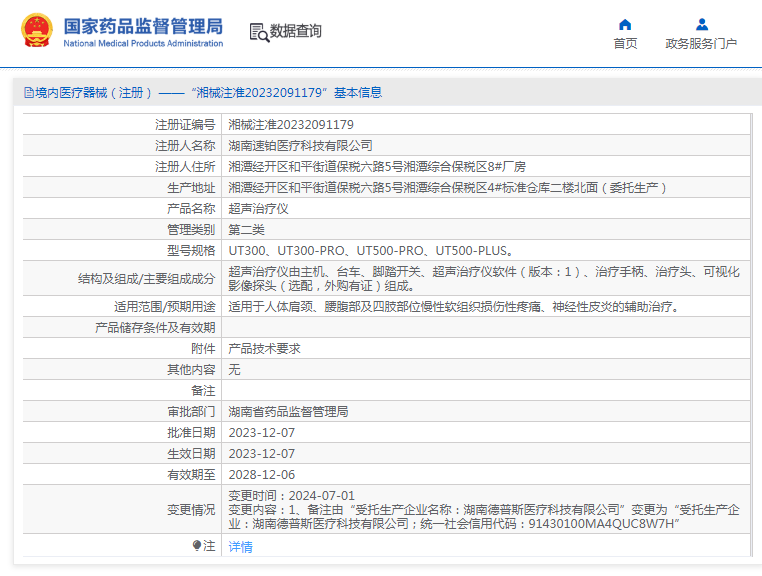Screen dimensions: 762x576
Task: Select the 批准日期 label
Action: click(x=191, y=433)
